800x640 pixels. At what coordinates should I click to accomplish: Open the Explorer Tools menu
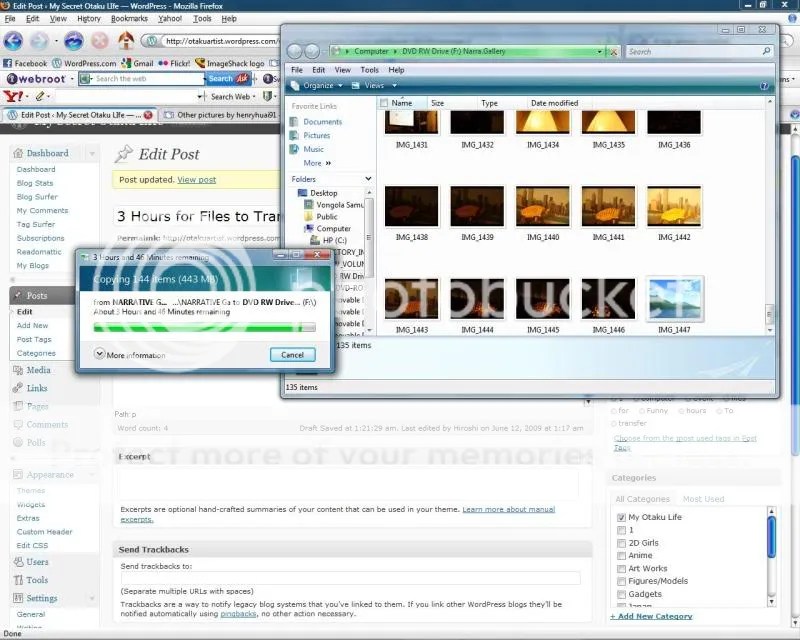369,70
